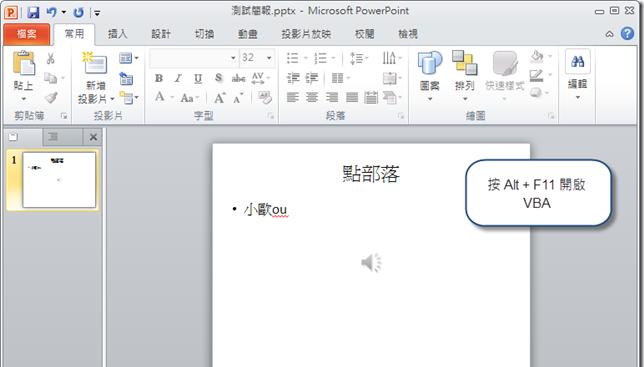Open the slide Layout menu
The width and height of the screenshot is (644, 367).
click(128, 58)
